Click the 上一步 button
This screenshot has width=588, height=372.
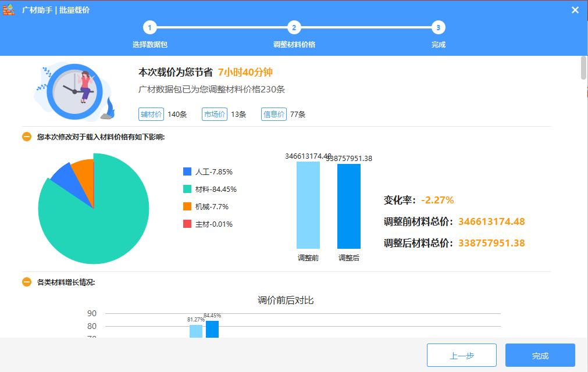pyautogui.click(x=461, y=355)
